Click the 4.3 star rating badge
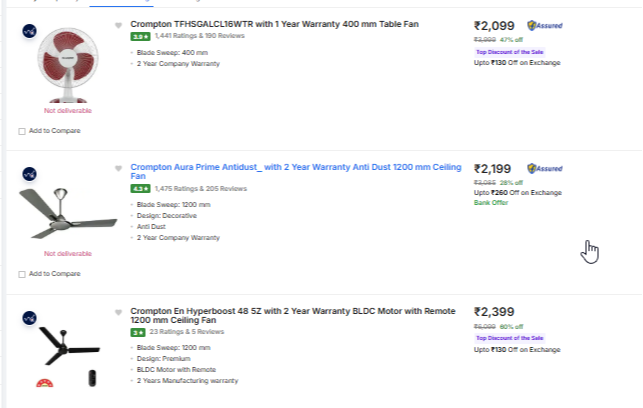 (x=140, y=189)
